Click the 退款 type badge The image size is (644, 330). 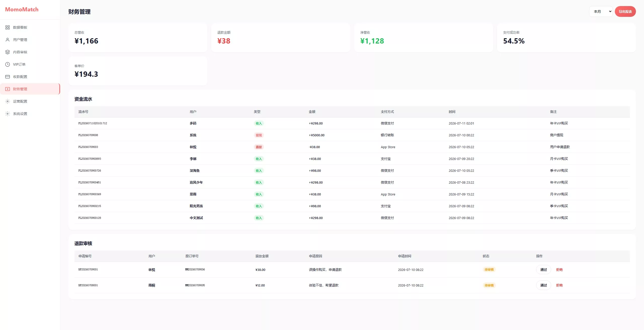tap(259, 147)
